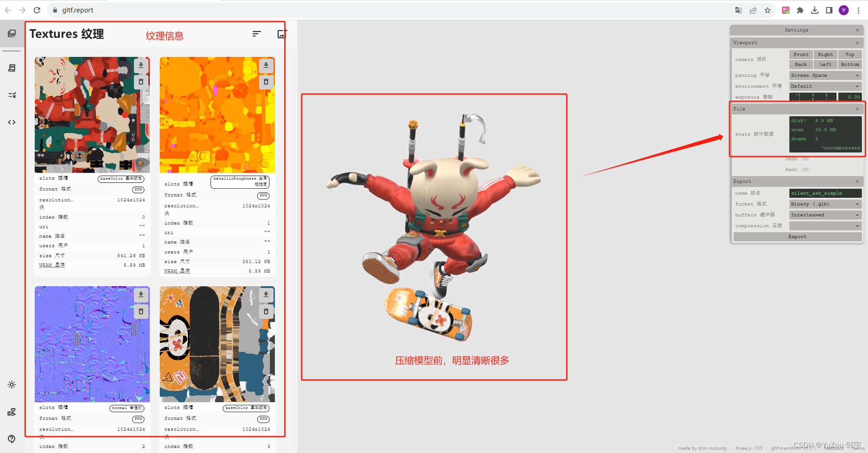Viewport: 868px width, 453px height.
Task: Collapse the Export section
Action: tap(797, 181)
